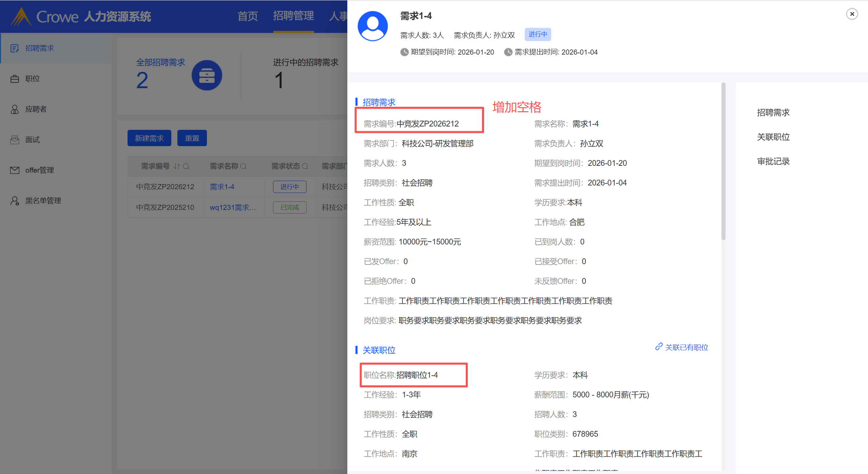
Task: Click the sort icon in 需求编号 column
Action: (176, 166)
